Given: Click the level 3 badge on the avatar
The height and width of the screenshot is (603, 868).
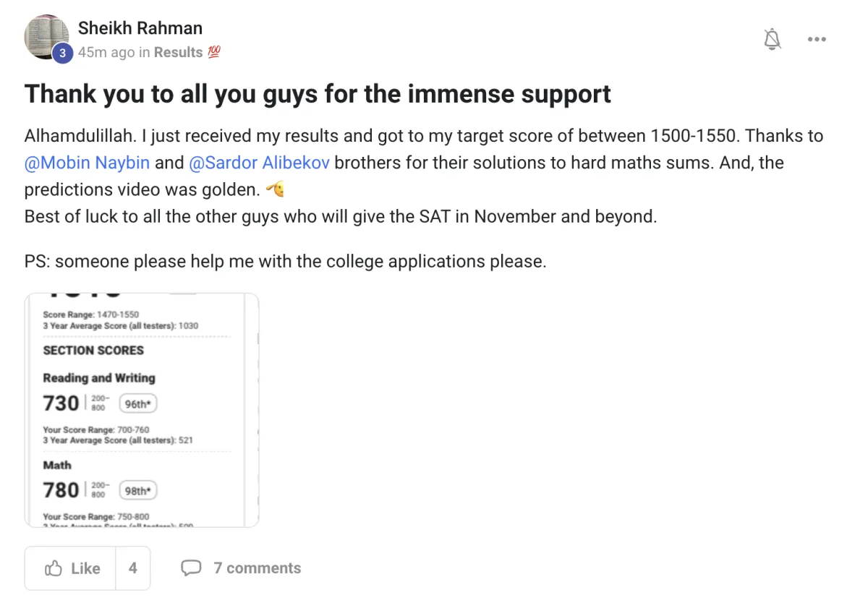Looking at the screenshot, I should pyautogui.click(x=63, y=53).
